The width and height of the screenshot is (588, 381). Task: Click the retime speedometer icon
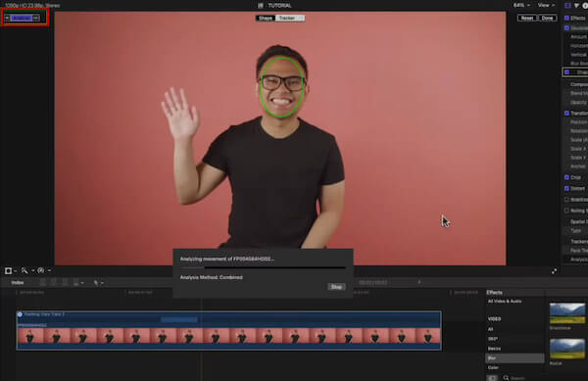[41, 270]
